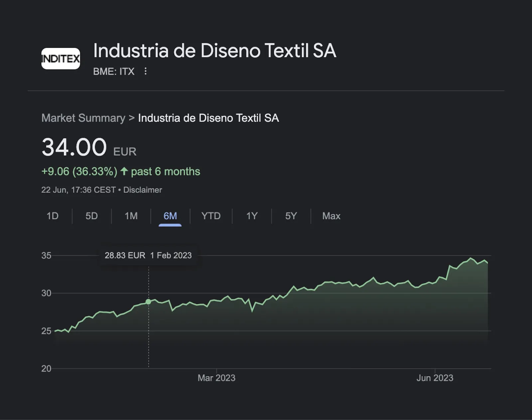
Task: Click the Mar 2023 axis label
Action: click(x=216, y=378)
